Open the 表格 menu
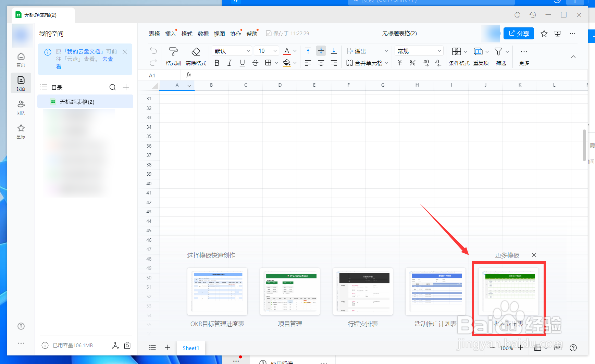Viewport: 595px width, 364px height. tap(154, 34)
